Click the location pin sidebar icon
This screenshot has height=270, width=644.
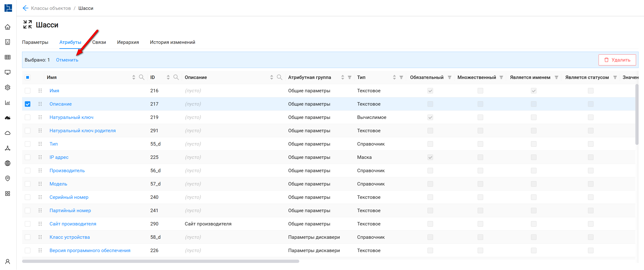8,178
